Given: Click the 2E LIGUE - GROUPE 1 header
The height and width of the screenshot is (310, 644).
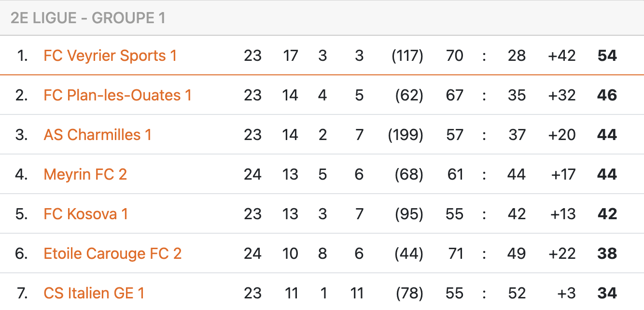Looking at the screenshot, I should 88,18.
